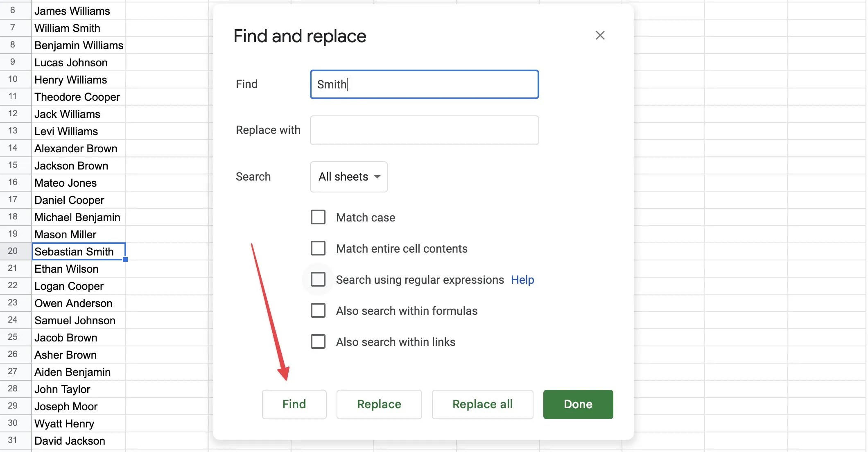868x452 pixels.
Task: Click the Replace button
Action: [379, 404]
